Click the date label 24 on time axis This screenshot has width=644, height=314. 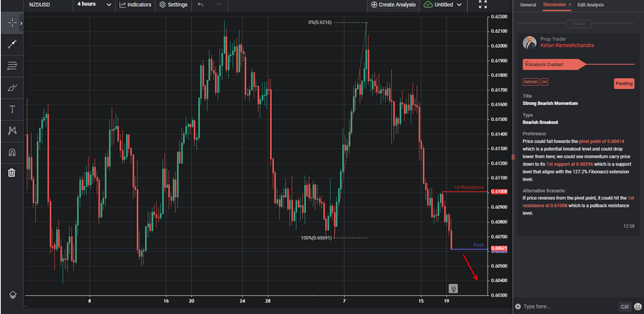242,301
